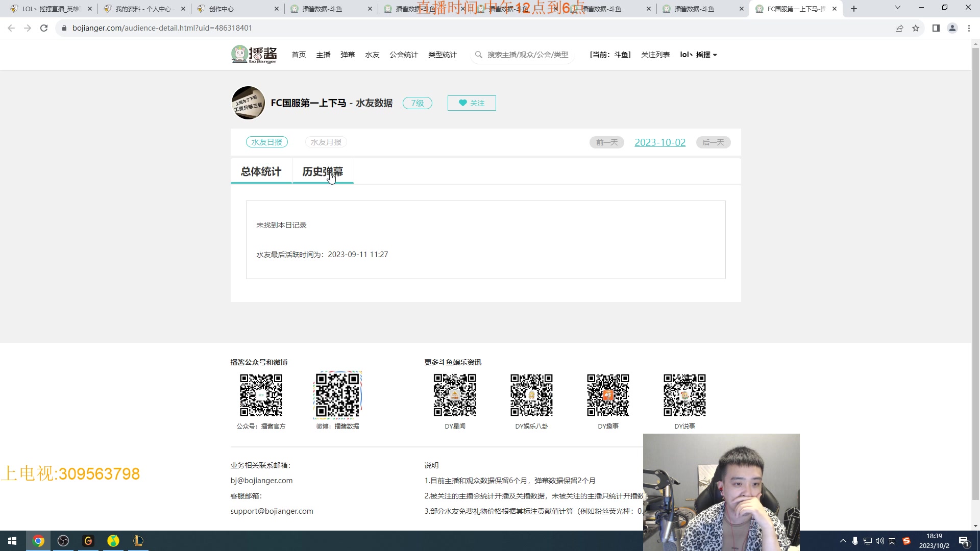This screenshot has height=551, width=980.
Task: Open the lol、摇摆 account dropdown
Action: pyautogui.click(x=699, y=55)
